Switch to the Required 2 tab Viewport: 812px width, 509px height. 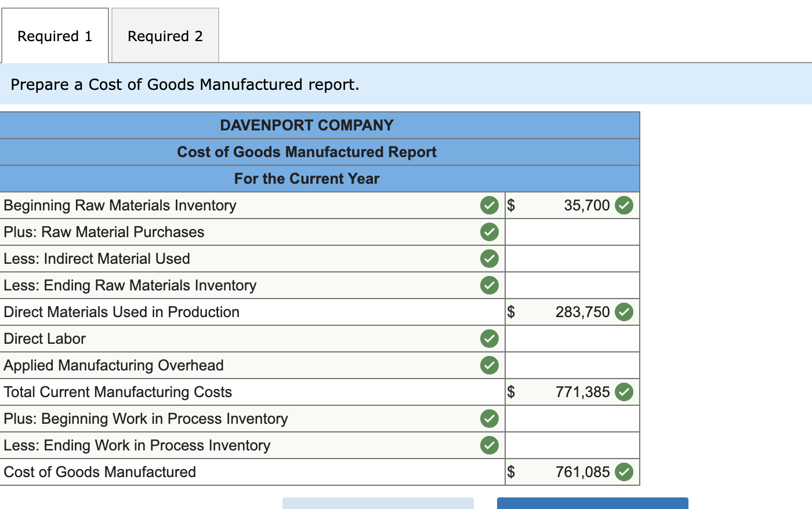point(165,36)
